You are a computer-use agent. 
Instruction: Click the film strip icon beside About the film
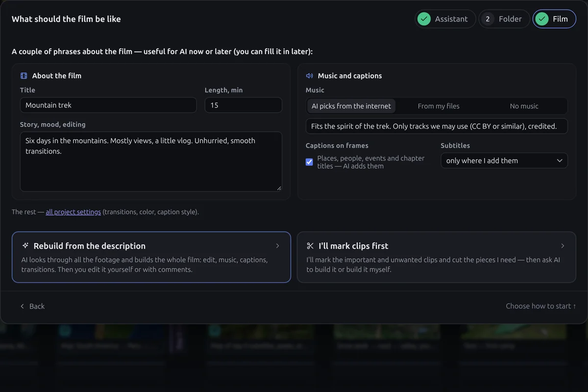24,76
